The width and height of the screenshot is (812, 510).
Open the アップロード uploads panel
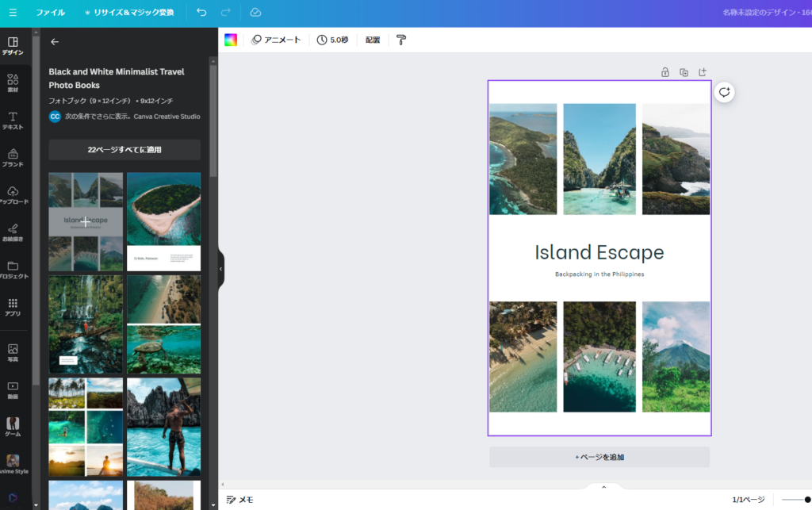pyautogui.click(x=13, y=195)
